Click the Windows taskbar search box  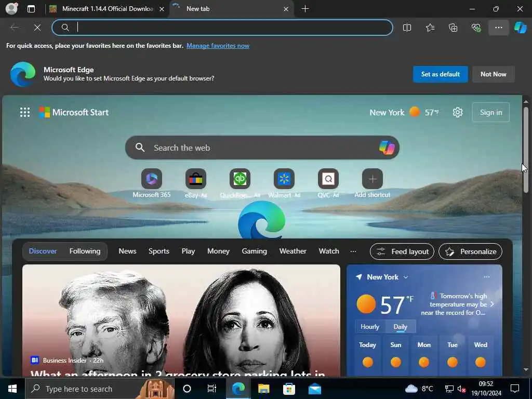pyautogui.click(x=100, y=389)
